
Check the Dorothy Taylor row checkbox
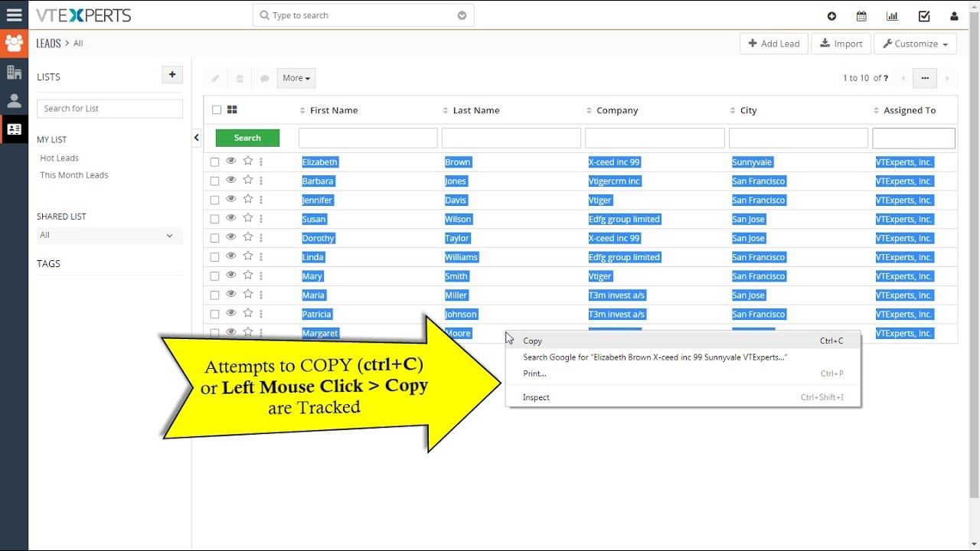[x=214, y=238]
